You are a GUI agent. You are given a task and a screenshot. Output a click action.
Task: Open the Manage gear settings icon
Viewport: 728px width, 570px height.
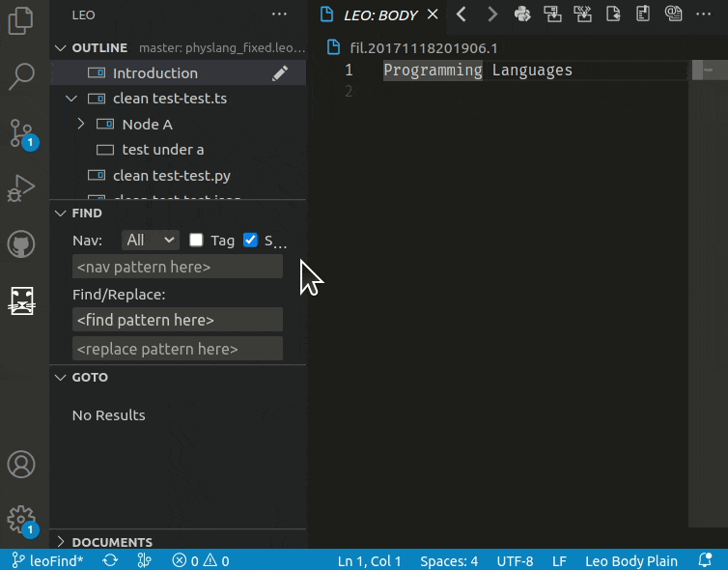point(22,521)
